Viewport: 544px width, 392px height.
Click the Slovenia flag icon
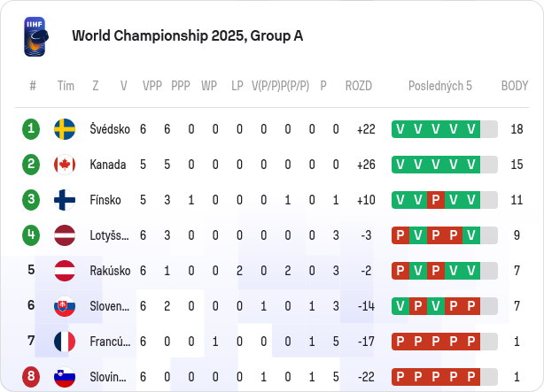(x=65, y=377)
